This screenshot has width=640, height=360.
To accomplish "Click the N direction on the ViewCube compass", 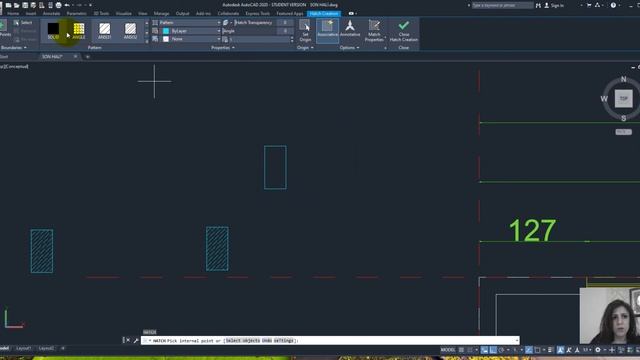I will click(x=623, y=79).
